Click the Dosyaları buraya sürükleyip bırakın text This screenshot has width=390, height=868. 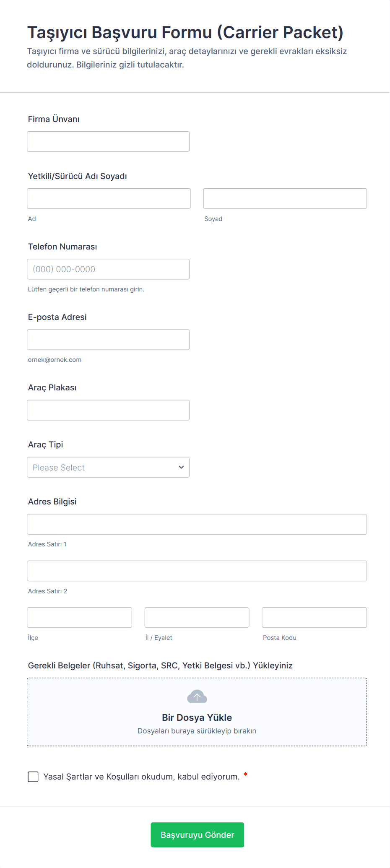click(x=197, y=731)
